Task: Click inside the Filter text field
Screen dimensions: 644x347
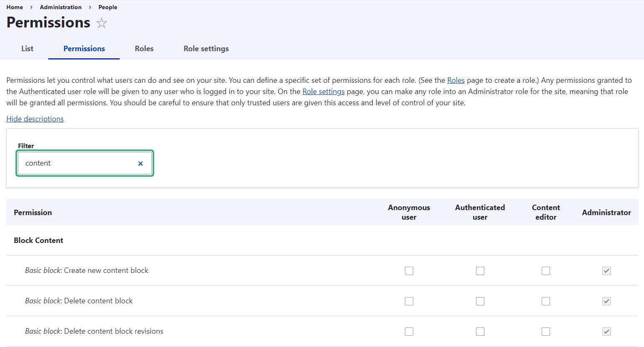Action: 75,163
